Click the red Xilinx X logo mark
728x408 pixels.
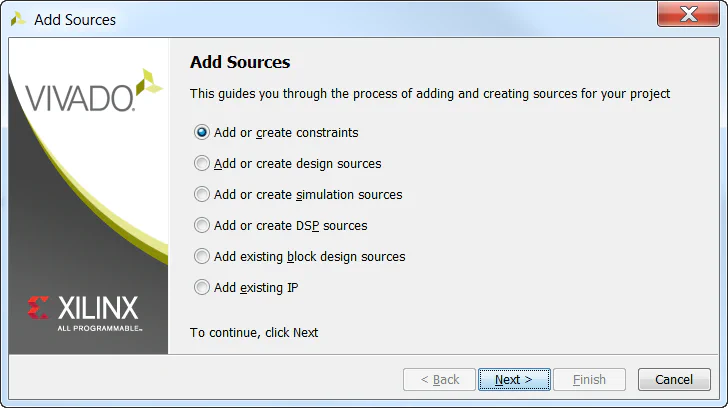click(x=39, y=307)
